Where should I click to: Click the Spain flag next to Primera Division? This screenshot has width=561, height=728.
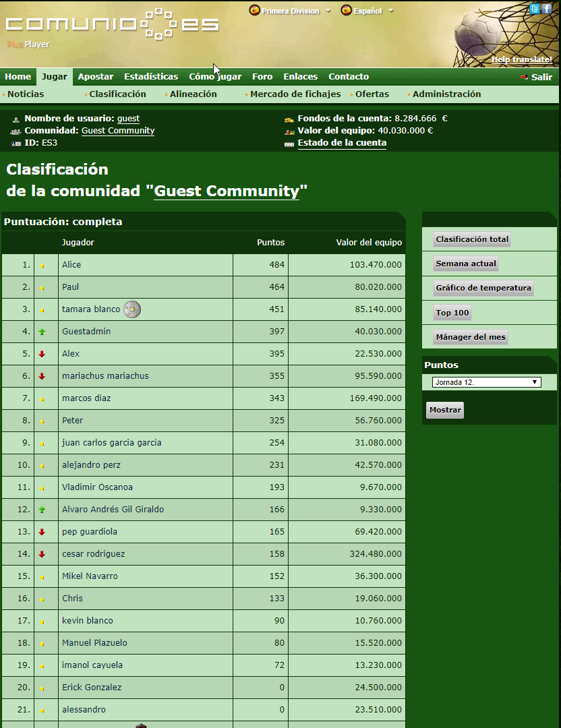click(x=255, y=11)
